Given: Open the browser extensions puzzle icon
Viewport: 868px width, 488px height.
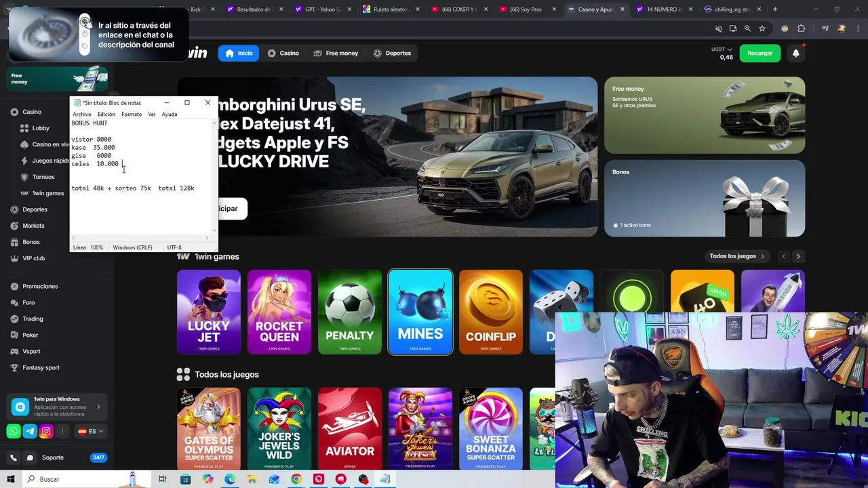Looking at the screenshot, I should coord(802,28).
